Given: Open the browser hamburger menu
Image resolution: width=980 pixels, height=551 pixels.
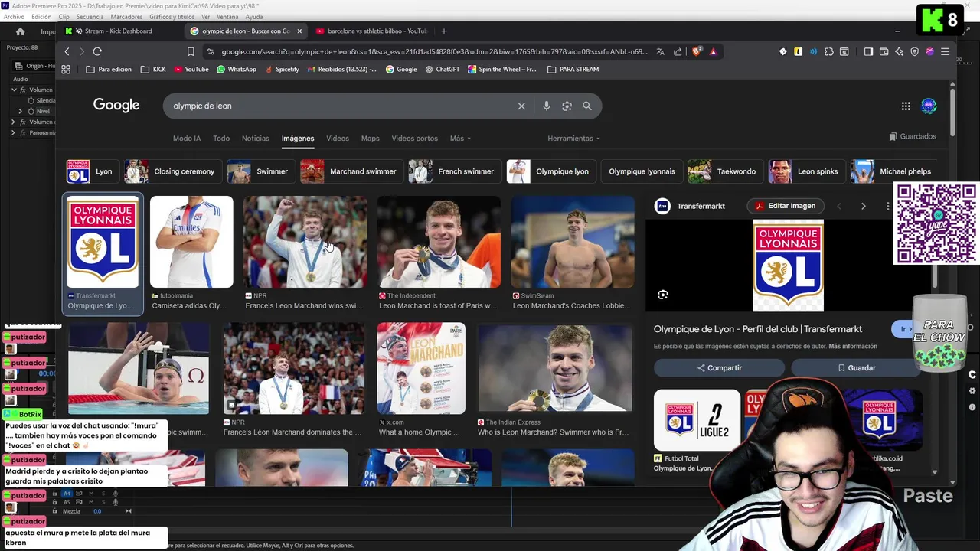Looking at the screenshot, I should [945, 51].
